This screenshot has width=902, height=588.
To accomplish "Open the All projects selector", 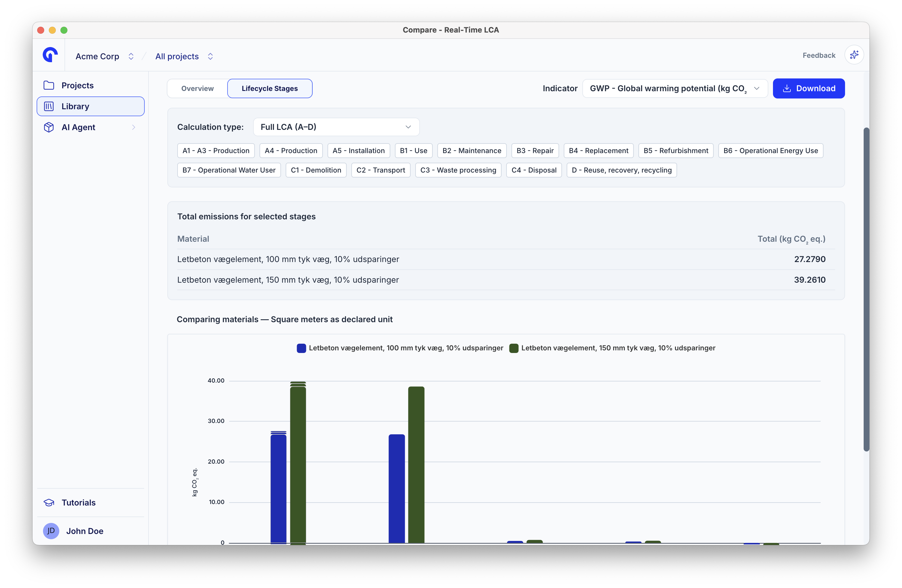I will 184,56.
